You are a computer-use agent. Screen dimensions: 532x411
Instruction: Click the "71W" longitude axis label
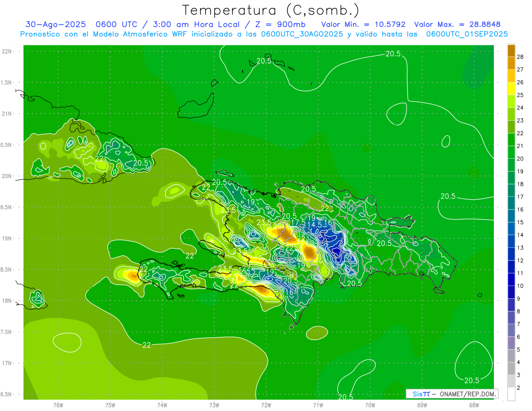point(318,405)
